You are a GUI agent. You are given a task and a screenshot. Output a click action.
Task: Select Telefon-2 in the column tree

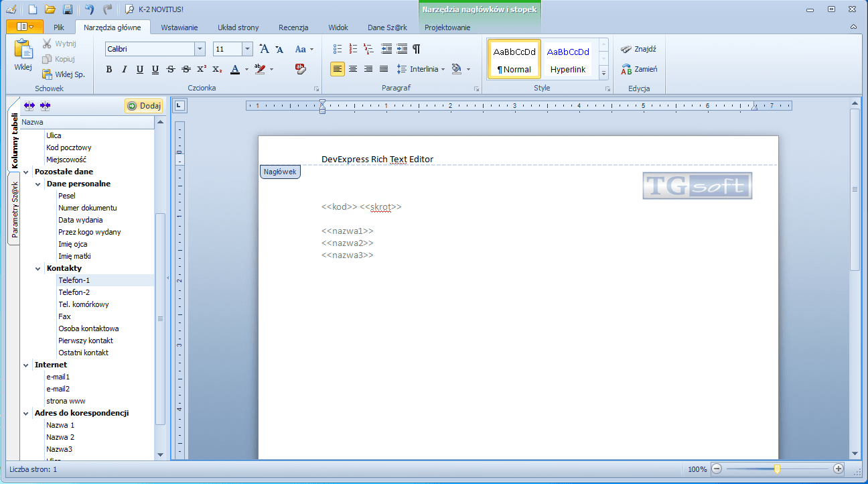[x=74, y=292]
